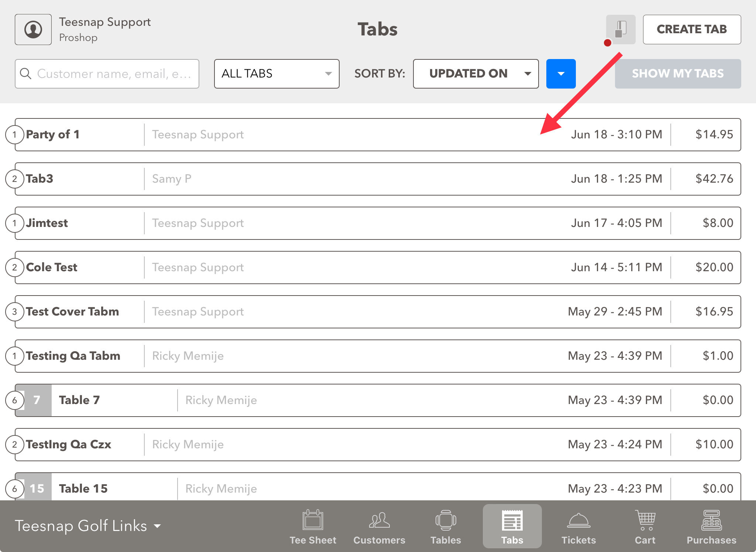Go to Customers section
This screenshot has width=756, height=552.
pyautogui.click(x=379, y=527)
